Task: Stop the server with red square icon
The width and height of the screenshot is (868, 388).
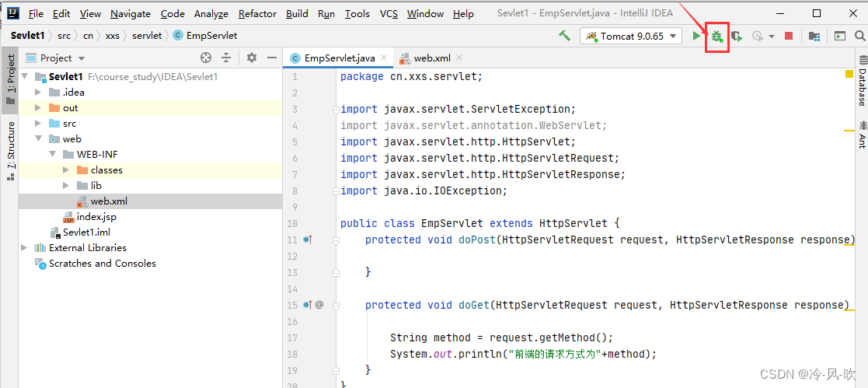Action: pos(789,36)
